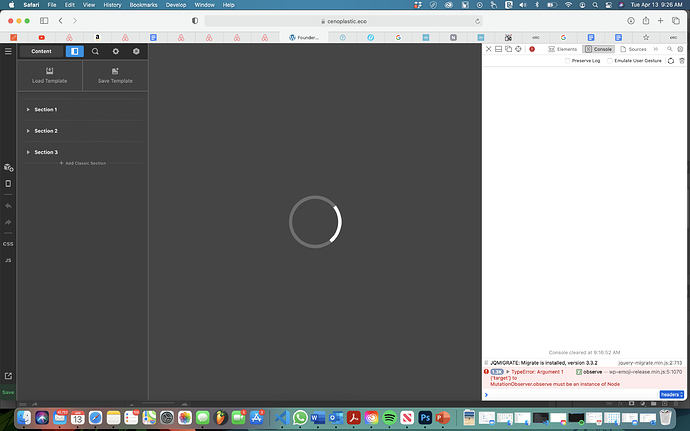Expand Section 2

(28, 131)
